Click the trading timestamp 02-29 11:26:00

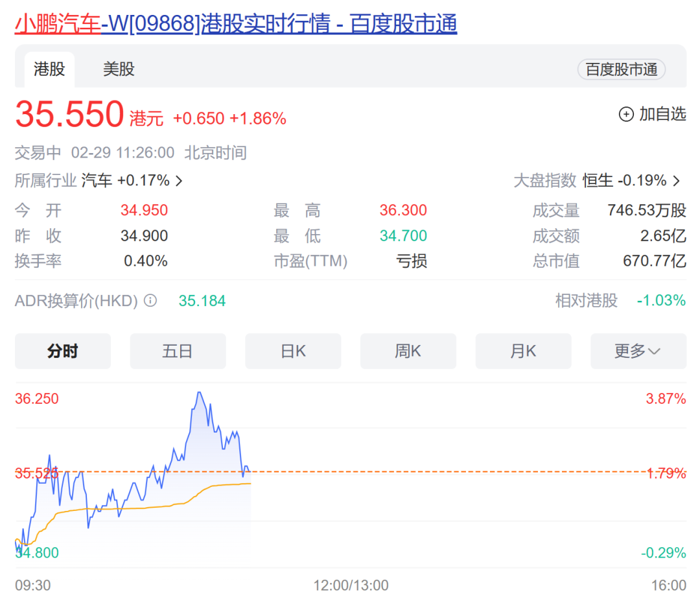122,152
